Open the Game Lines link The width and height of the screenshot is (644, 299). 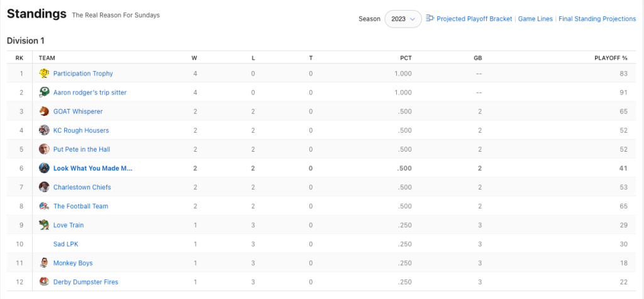[535, 19]
